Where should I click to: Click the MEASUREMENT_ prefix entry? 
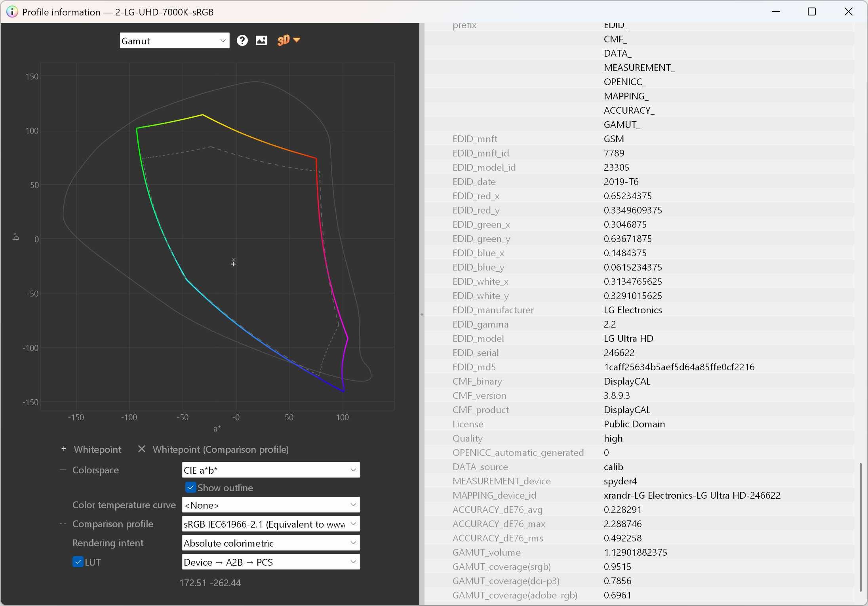pyautogui.click(x=639, y=67)
